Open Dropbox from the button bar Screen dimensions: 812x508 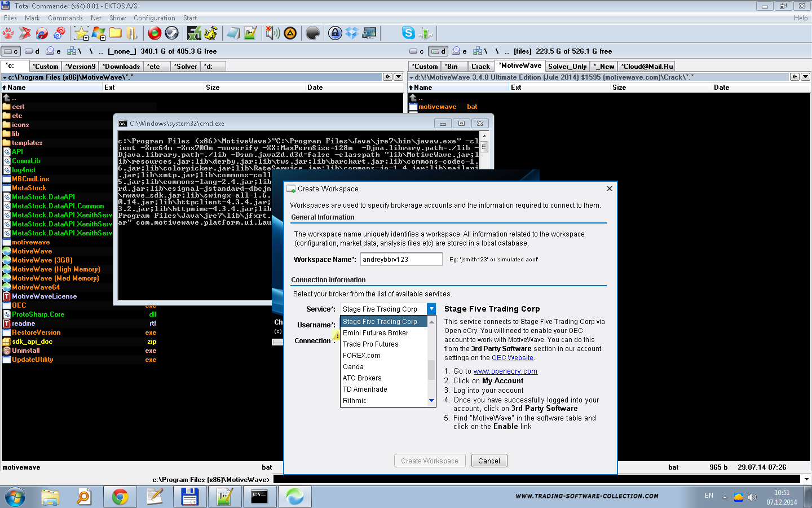(x=352, y=33)
